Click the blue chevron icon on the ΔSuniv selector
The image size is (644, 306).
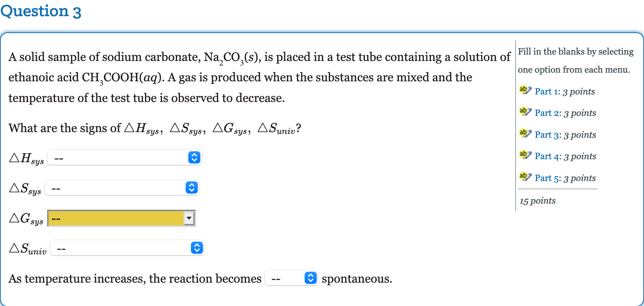(197, 248)
